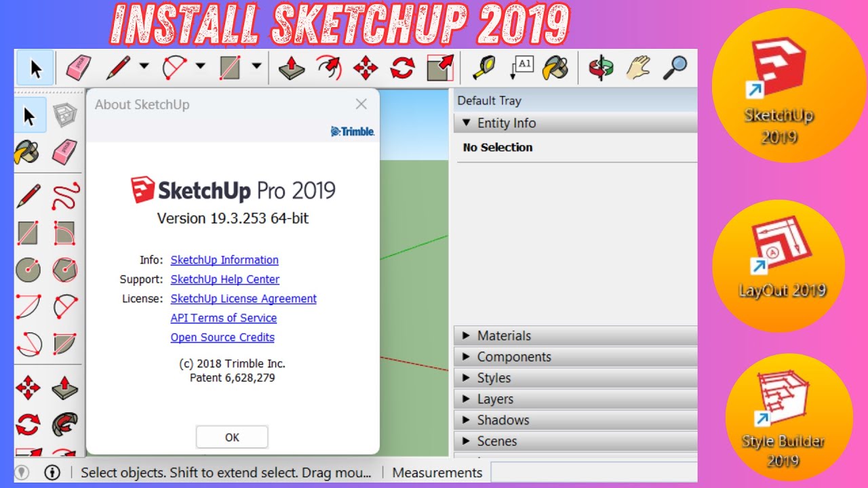Select the Text label tool
Screen dimensions: 868x488
click(x=521, y=68)
